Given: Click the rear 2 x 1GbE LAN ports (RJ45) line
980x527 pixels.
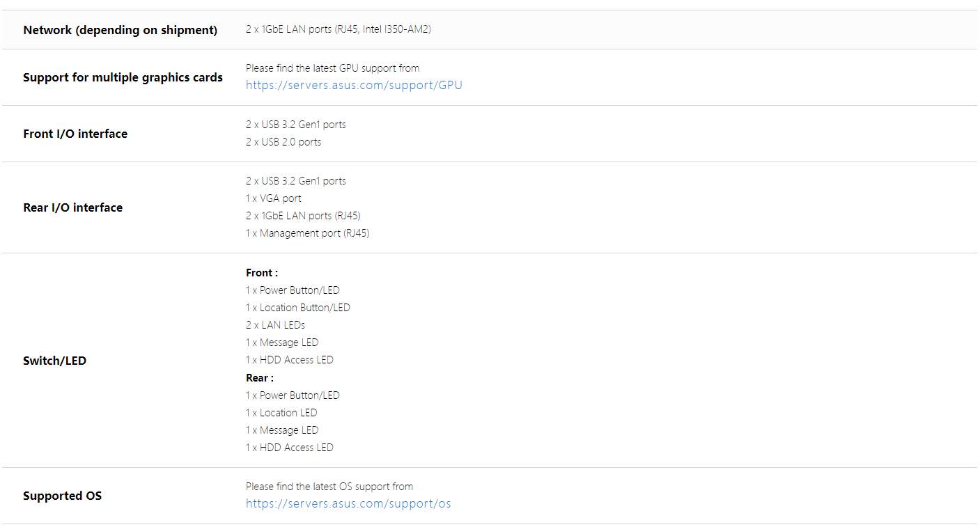Looking at the screenshot, I should tap(303, 216).
